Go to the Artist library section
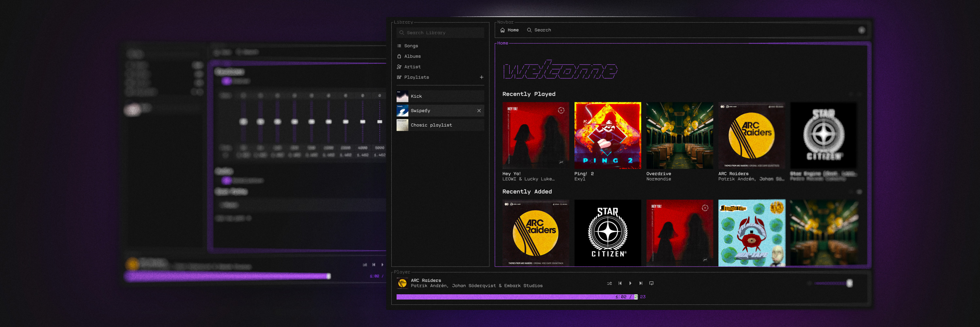 (412, 67)
